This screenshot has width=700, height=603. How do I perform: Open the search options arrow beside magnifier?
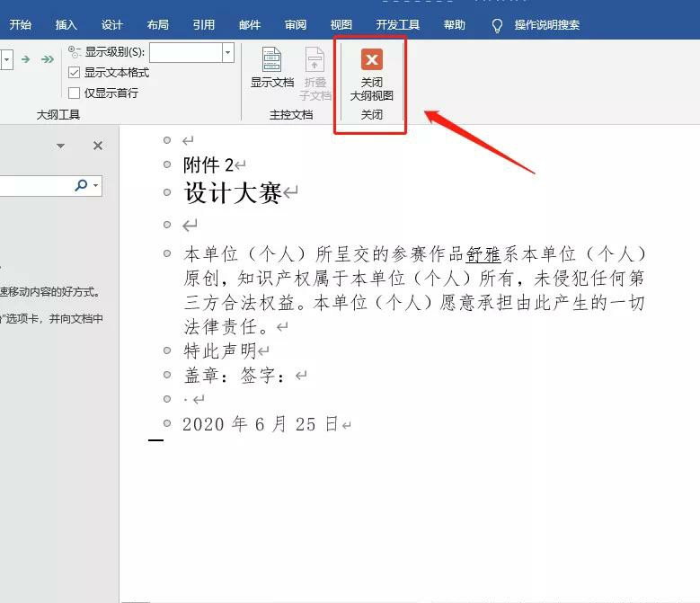click(95, 185)
